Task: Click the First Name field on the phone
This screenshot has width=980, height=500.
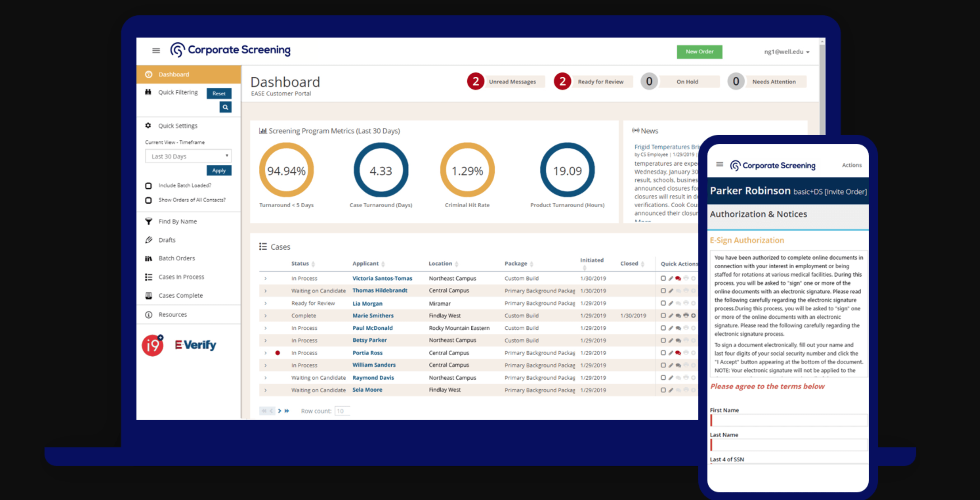Action: pos(789,420)
